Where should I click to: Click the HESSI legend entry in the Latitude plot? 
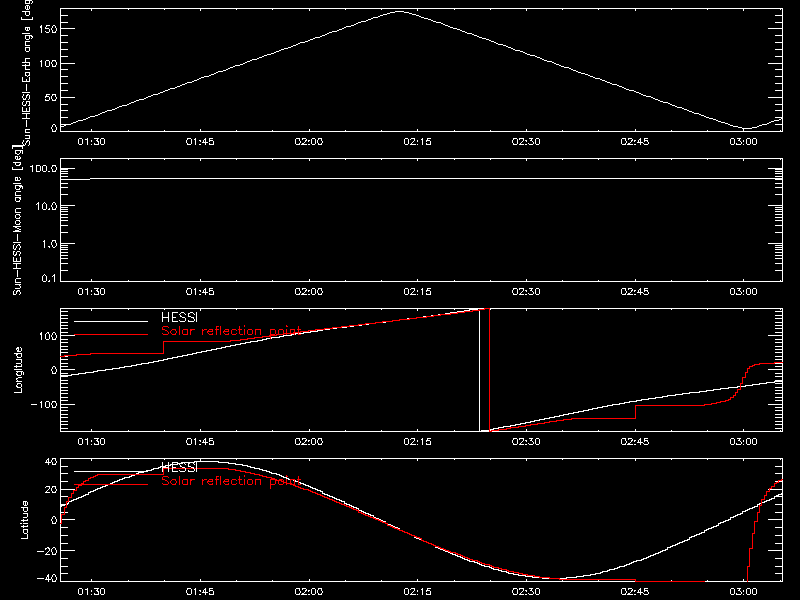(179, 467)
